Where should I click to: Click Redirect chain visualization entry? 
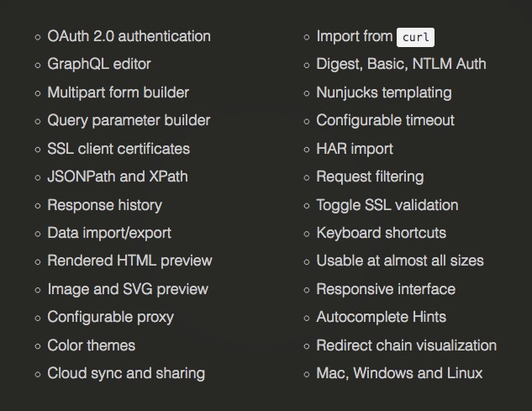(407, 345)
